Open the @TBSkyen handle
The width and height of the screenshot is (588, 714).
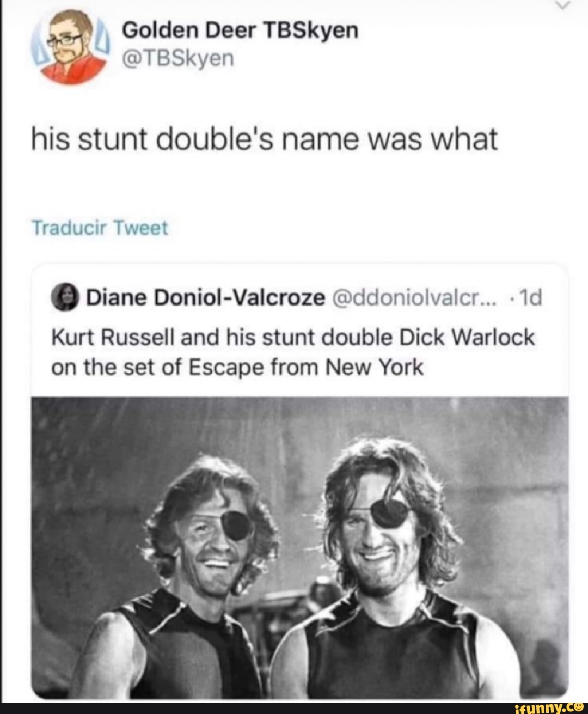click(177, 57)
